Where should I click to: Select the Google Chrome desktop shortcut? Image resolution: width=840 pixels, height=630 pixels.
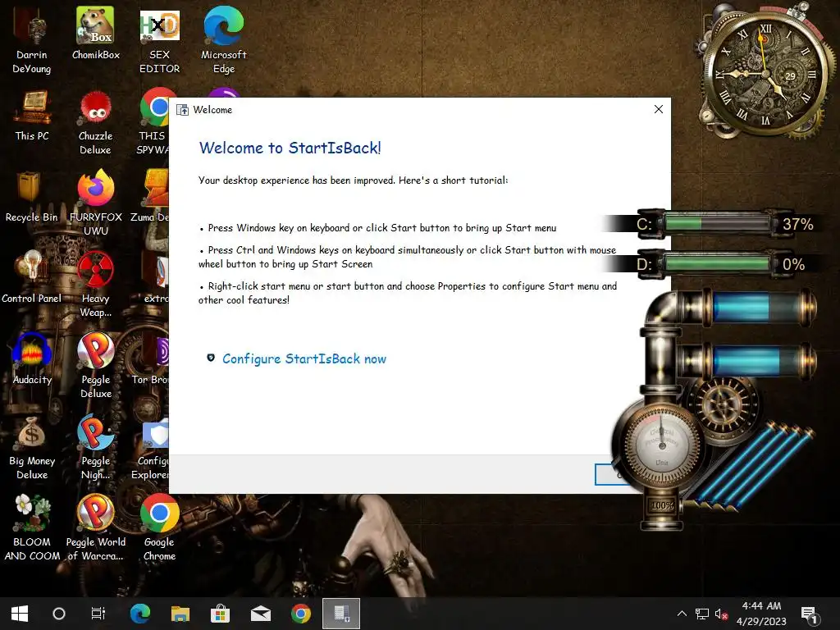(159, 528)
